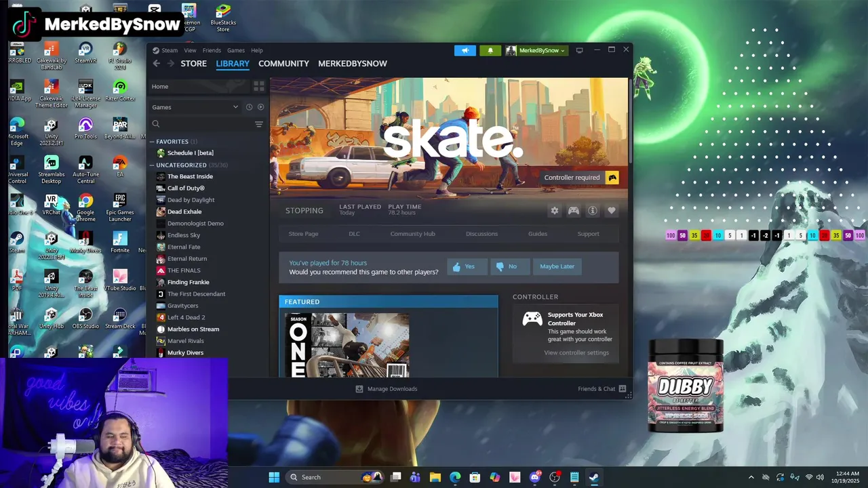The image size is (868, 488).
Task: Click Steam announcements megaphone icon
Action: [465, 50]
